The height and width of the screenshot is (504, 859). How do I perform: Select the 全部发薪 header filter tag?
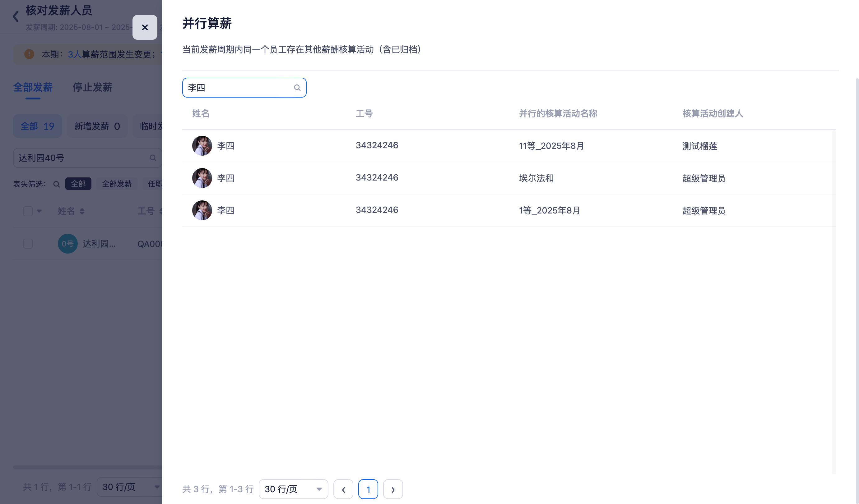click(x=117, y=184)
